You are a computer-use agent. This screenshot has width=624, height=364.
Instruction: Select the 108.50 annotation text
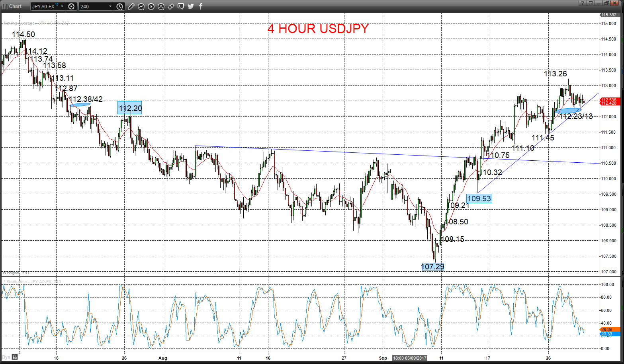[x=457, y=222]
